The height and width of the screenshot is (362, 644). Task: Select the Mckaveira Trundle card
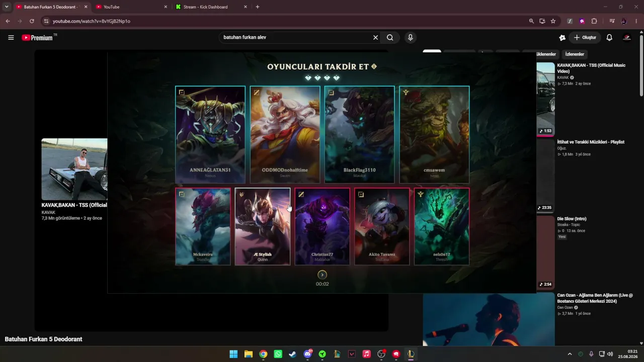point(203,226)
